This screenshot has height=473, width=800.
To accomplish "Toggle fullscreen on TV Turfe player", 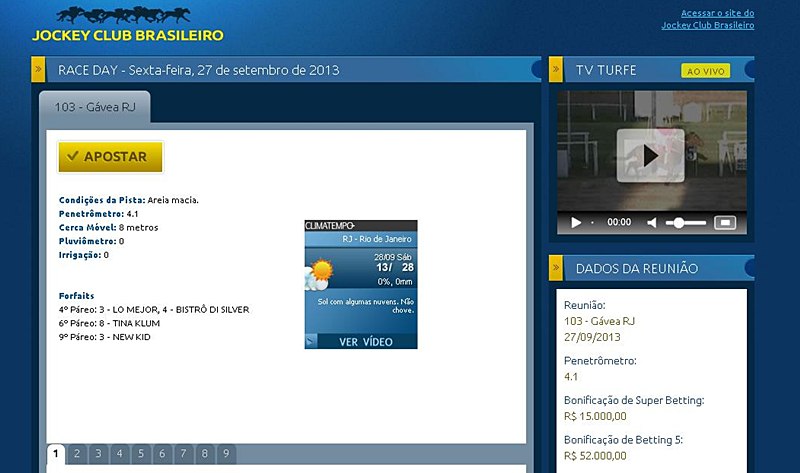I will [x=725, y=222].
